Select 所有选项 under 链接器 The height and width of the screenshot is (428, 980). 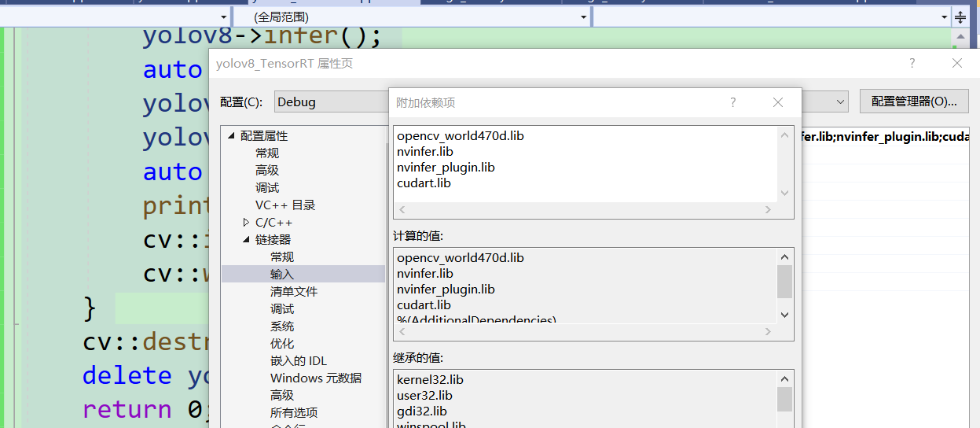click(x=294, y=412)
